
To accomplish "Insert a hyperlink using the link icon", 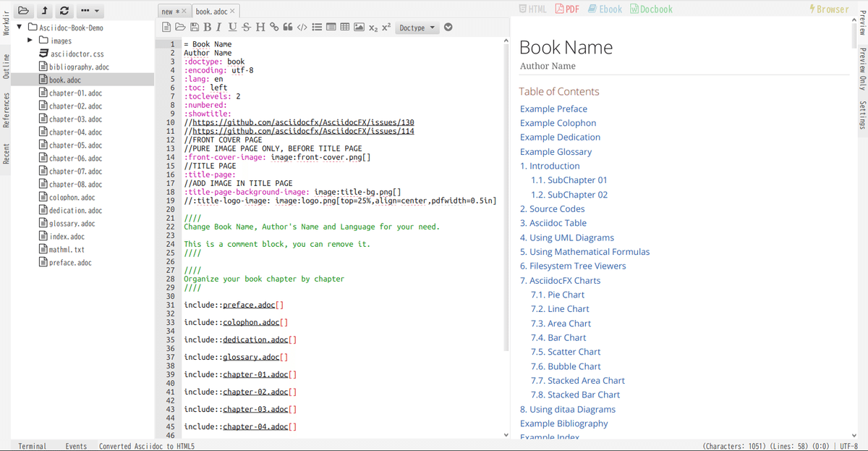I will click(x=273, y=27).
